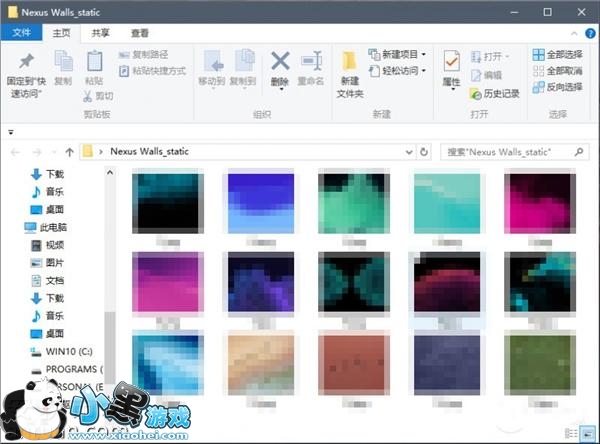Open the Delete options arrow
600x444 pixels.
(281, 89)
